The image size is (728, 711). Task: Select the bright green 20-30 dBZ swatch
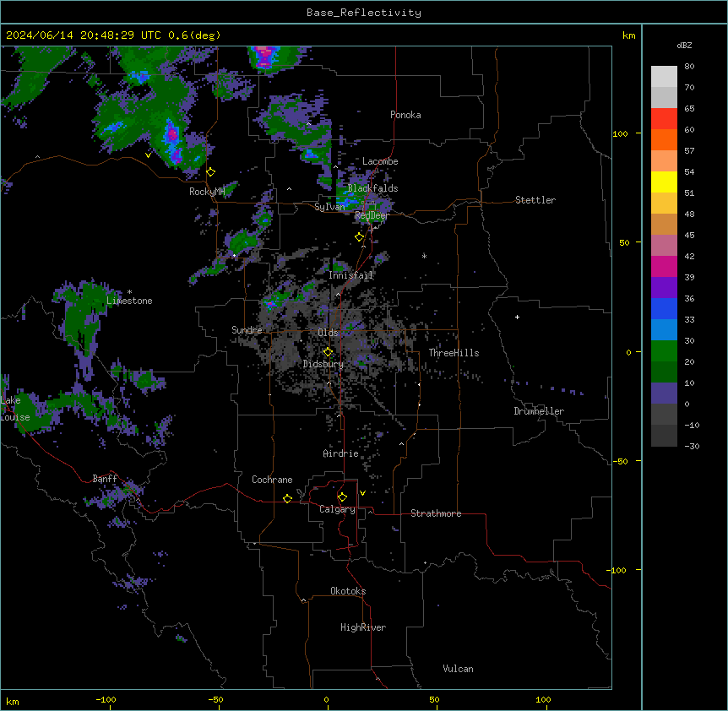pos(664,351)
